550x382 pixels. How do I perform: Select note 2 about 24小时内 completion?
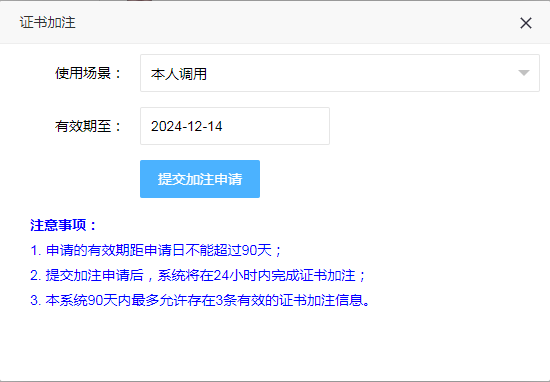(198, 275)
